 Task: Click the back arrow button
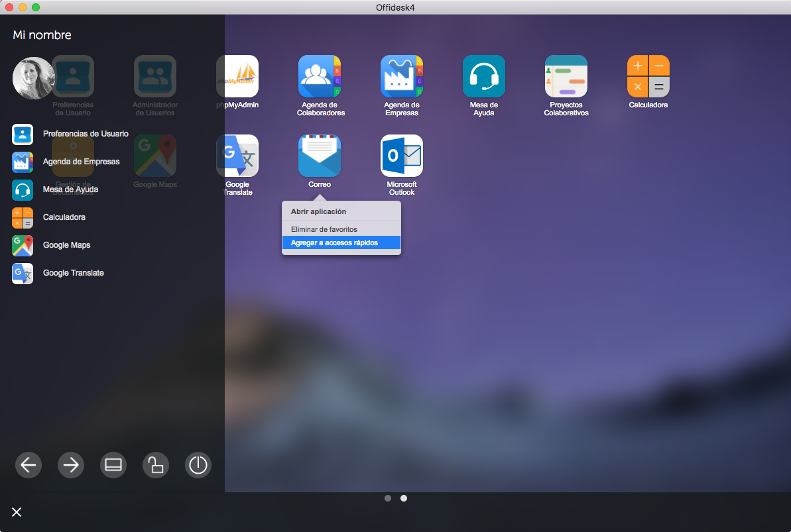29,464
